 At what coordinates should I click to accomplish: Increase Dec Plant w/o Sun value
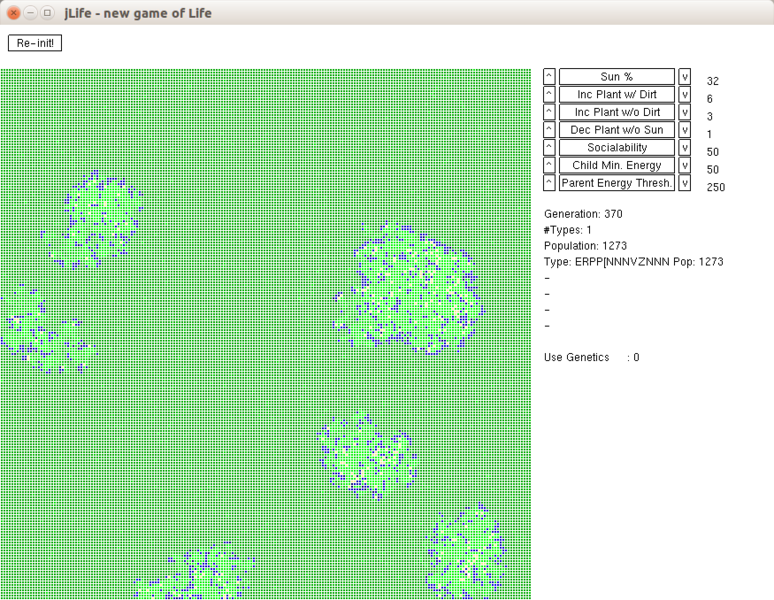point(549,130)
